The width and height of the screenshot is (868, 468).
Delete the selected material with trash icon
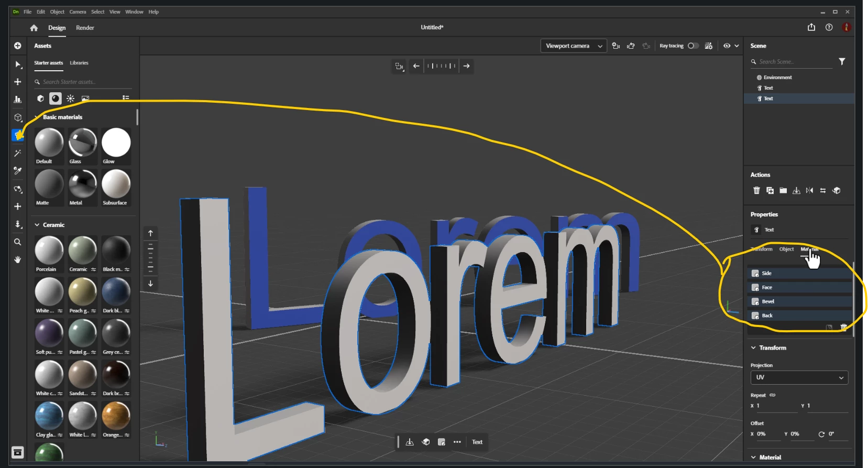[844, 327]
